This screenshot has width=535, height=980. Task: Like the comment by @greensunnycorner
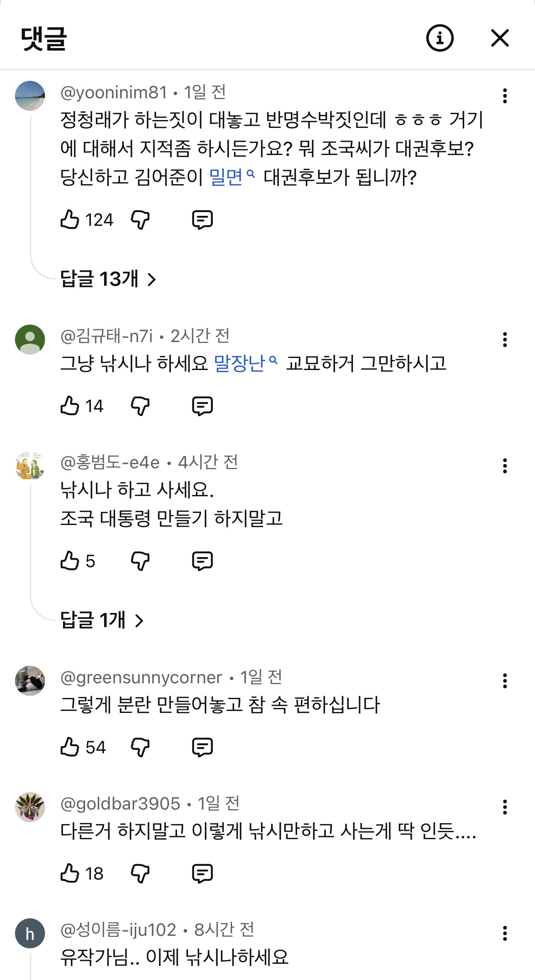[70, 747]
